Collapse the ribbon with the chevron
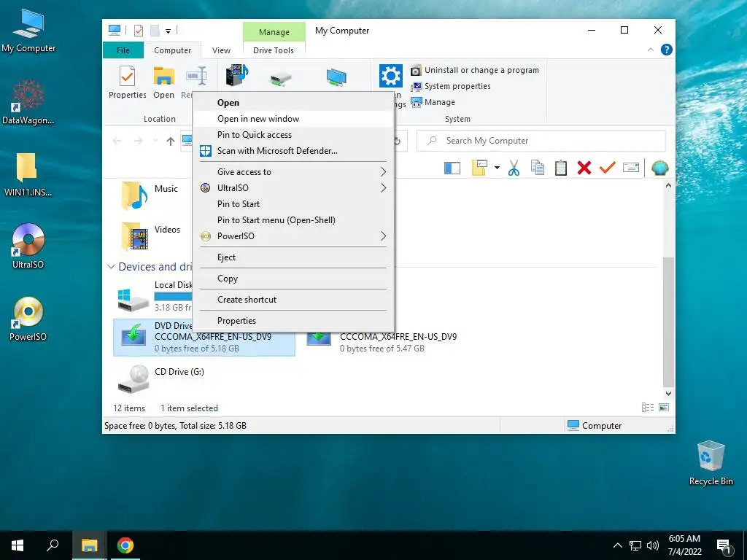 click(650, 50)
